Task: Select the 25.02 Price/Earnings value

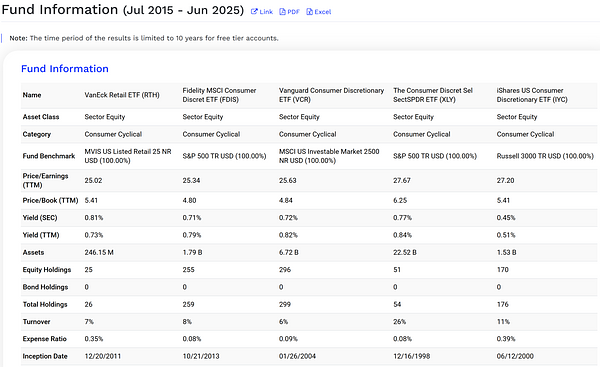Action: coord(93,180)
